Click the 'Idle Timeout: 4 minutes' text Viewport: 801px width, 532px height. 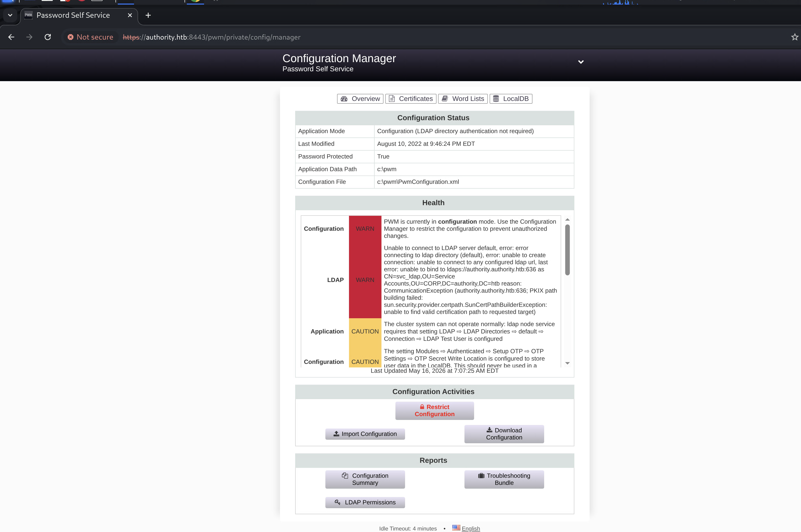tap(408, 529)
